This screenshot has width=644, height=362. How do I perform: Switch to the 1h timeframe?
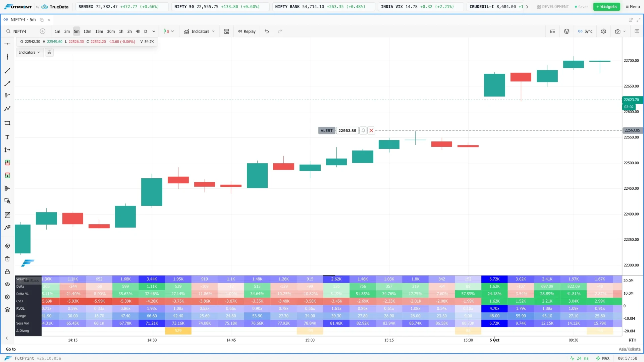click(121, 31)
